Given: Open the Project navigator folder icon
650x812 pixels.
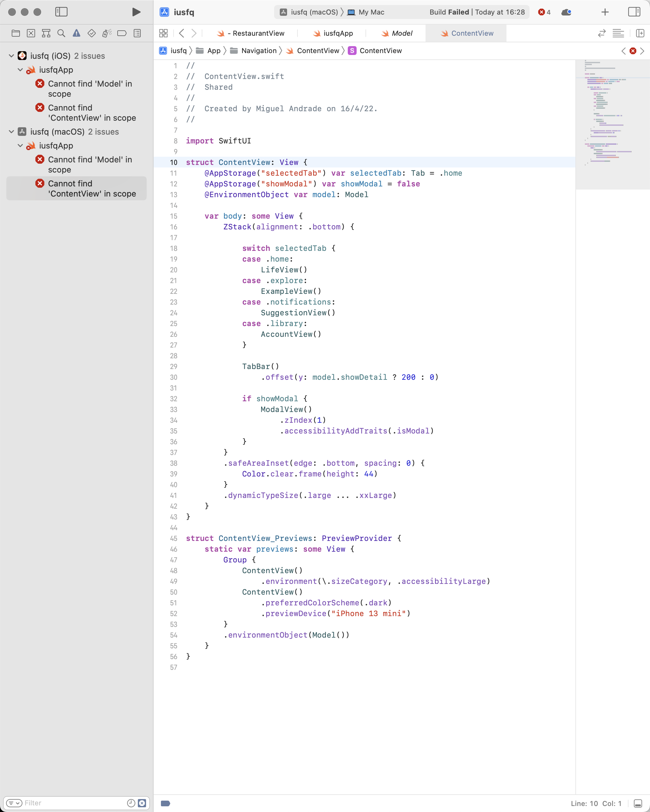Looking at the screenshot, I should pyautogui.click(x=15, y=33).
